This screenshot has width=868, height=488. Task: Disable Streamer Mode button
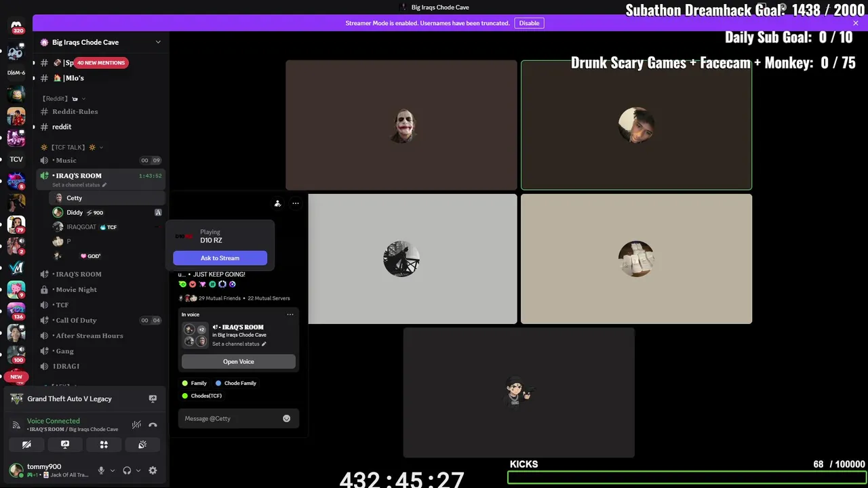pyautogui.click(x=529, y=23)
